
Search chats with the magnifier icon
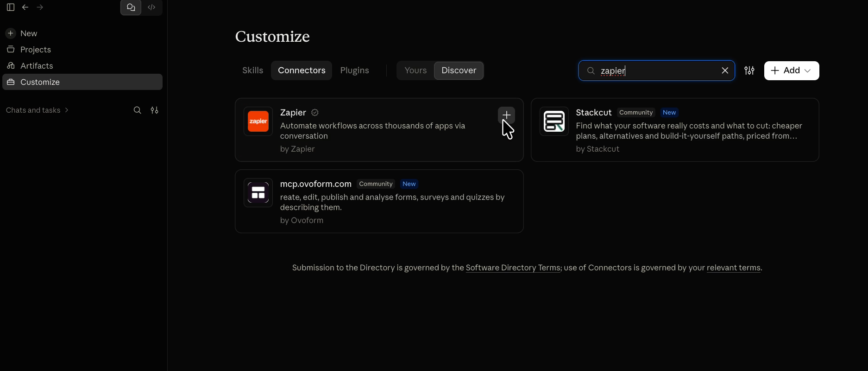138,110
